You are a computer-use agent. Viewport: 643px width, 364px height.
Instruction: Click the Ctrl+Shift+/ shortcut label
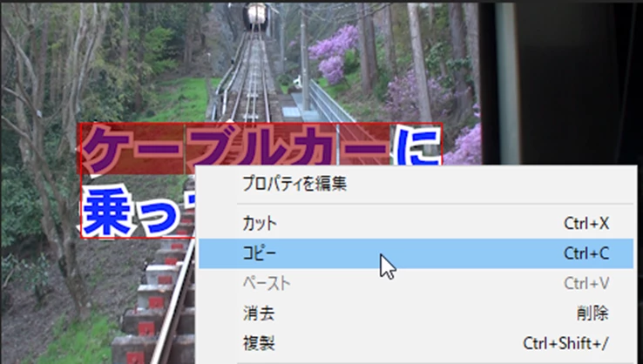565,343
